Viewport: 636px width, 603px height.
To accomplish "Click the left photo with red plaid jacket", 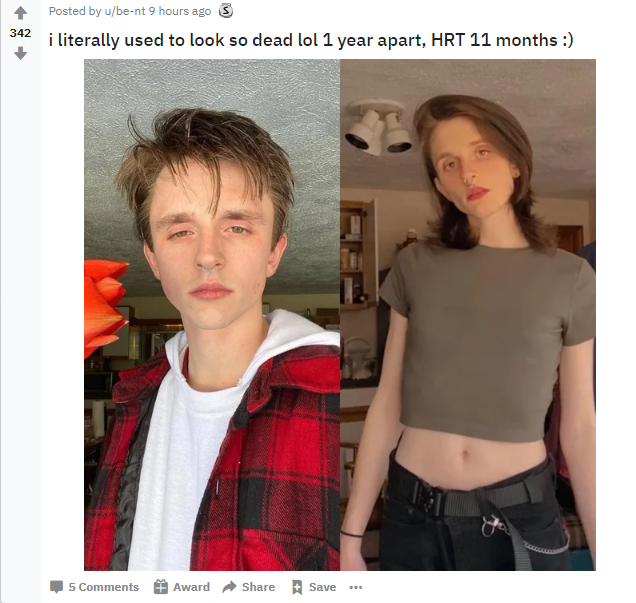I will (212, 315).
